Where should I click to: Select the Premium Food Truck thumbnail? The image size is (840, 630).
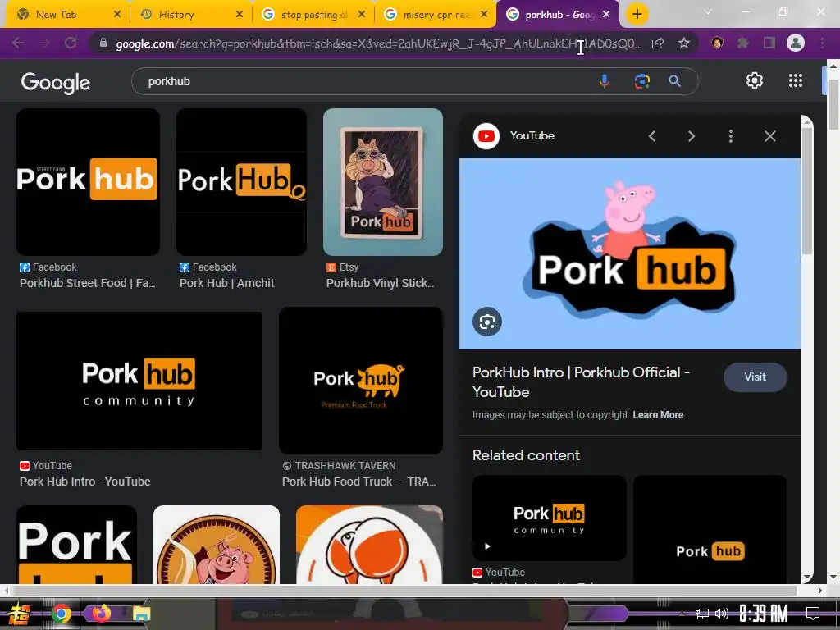361,381
